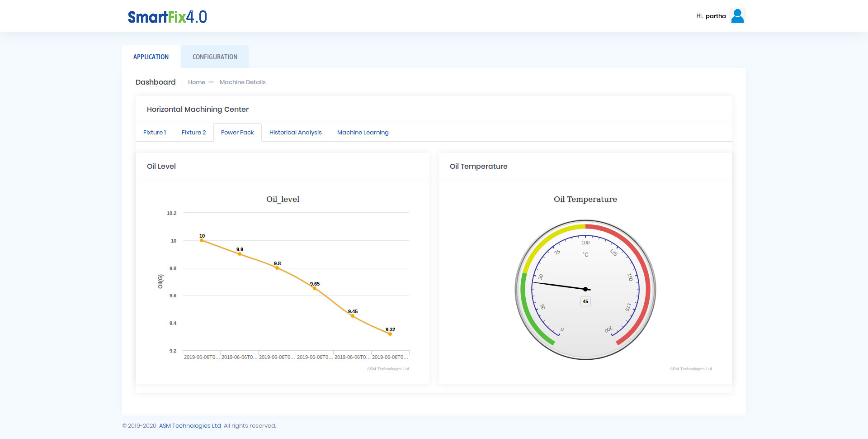Click the Oil Temperature gauge title
Screen dimensions: 868x439
(585, 199)
